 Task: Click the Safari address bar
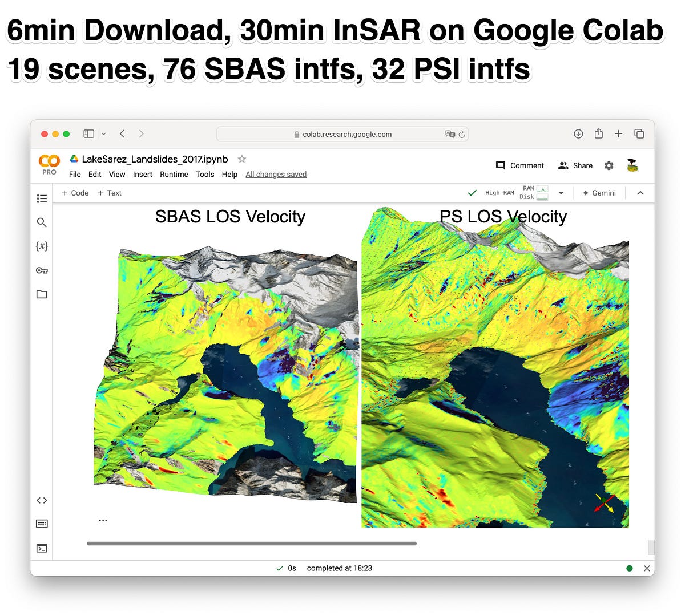tap(342, 134)
